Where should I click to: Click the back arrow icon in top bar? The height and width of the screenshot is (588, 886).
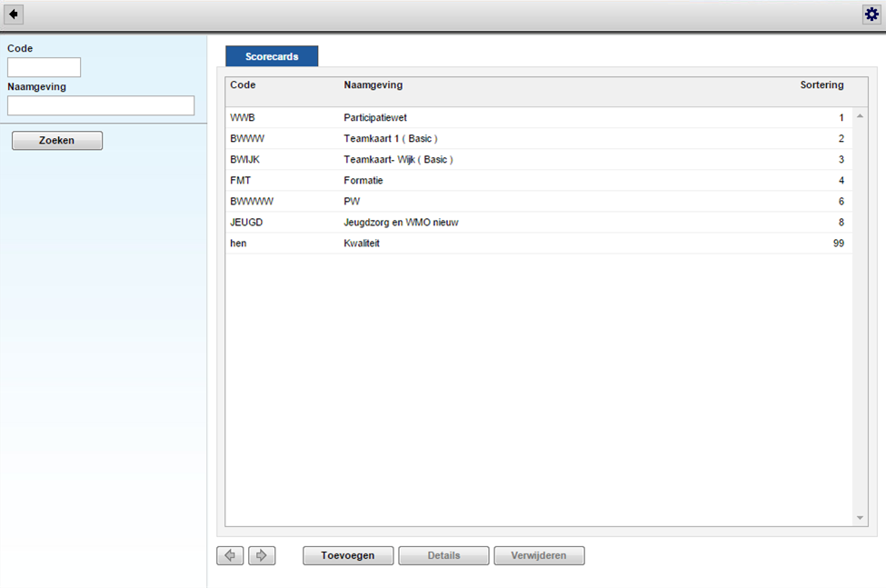(x=14, y=15)
